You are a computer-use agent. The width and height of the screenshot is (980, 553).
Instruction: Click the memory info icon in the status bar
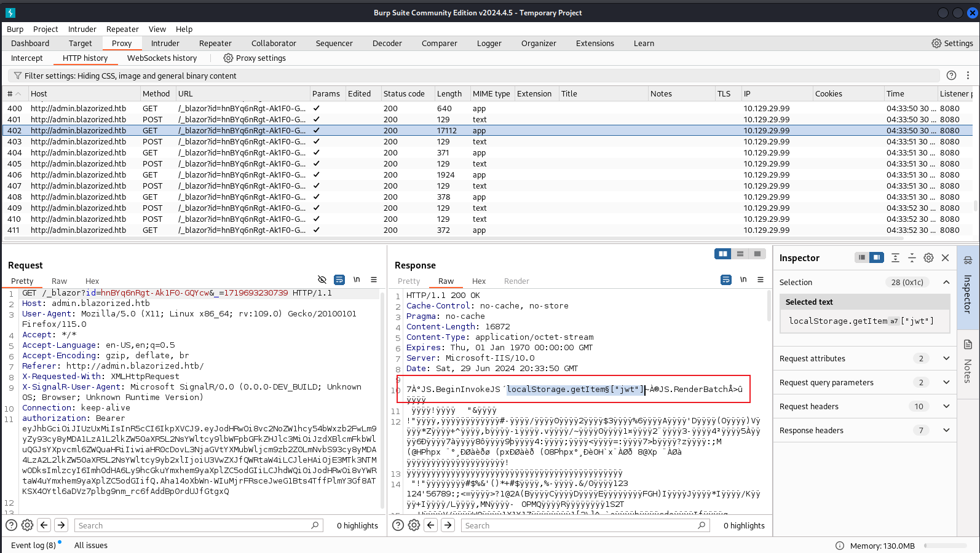(x=840, y=546)
